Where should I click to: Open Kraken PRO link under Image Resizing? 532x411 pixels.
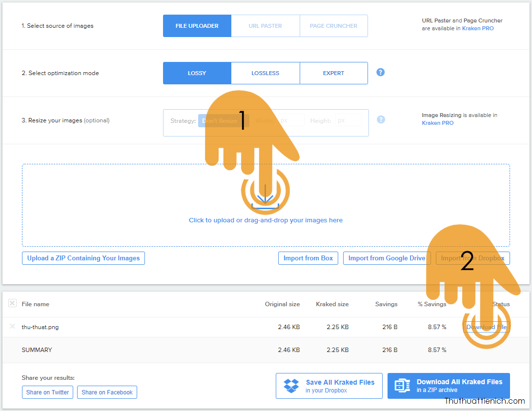tap(437, 123)
